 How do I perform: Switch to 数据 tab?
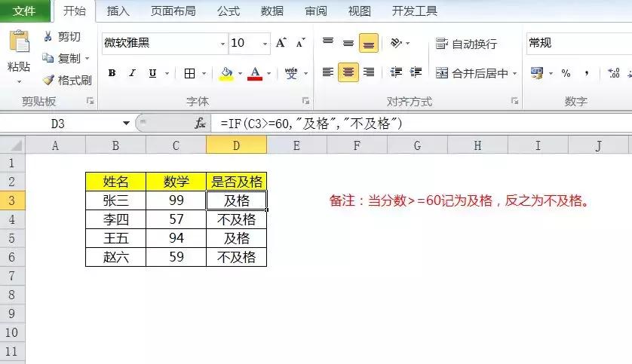tap(272, 11)
